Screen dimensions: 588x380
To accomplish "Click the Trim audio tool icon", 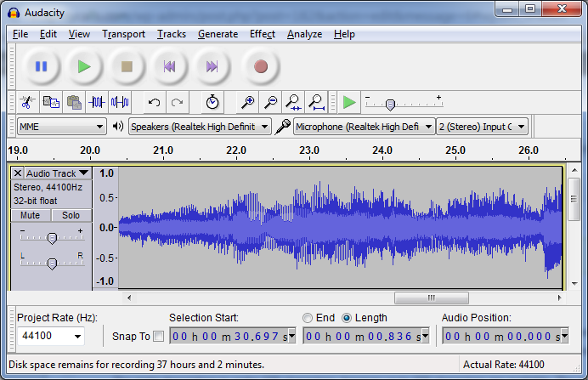I will (x=96, y=102).
